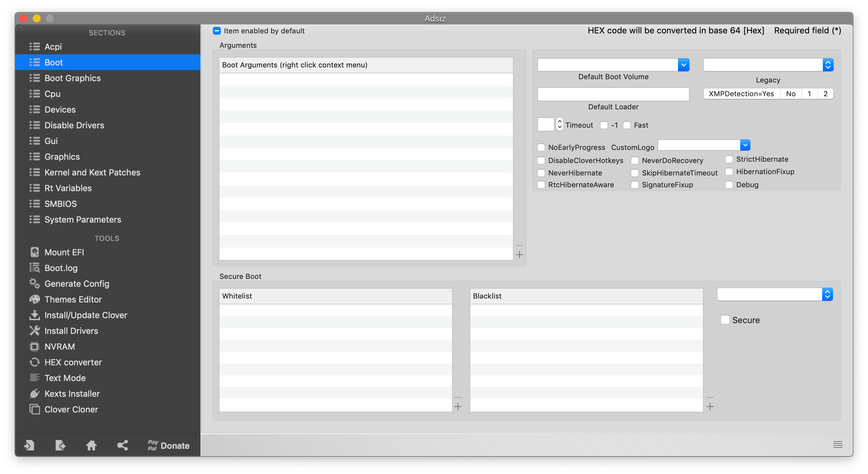
Task: Expand the CustomLogo combo box
Action: (x=745, y=145)
